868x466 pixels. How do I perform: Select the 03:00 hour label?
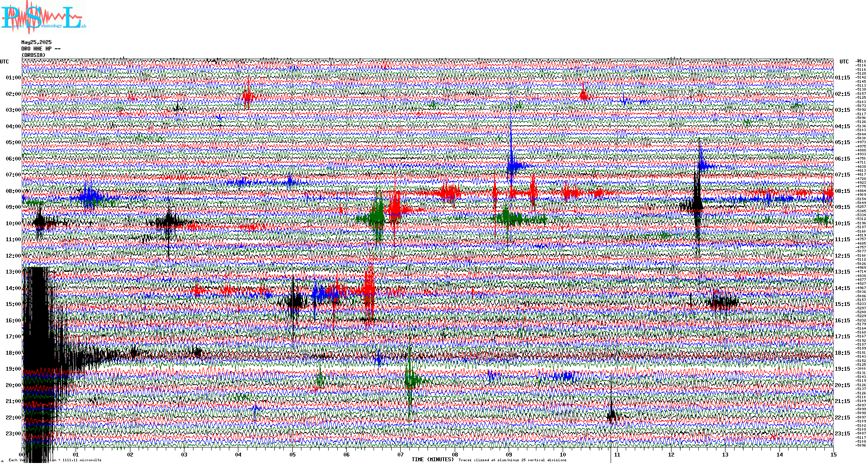pyautogui.click(x=13, y=110)
